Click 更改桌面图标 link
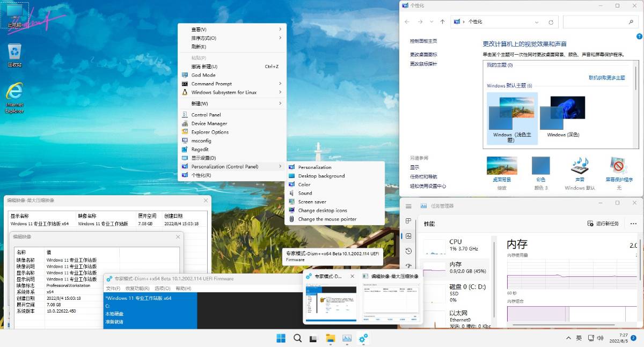Screen dimensions: 644x347 pyautogui.click(x=423, y=55)
